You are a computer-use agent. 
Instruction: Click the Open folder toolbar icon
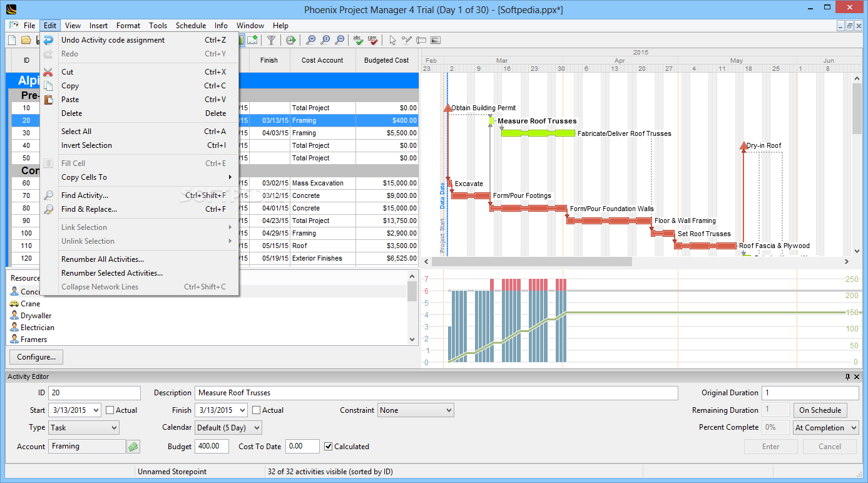(x=26, y=40)
